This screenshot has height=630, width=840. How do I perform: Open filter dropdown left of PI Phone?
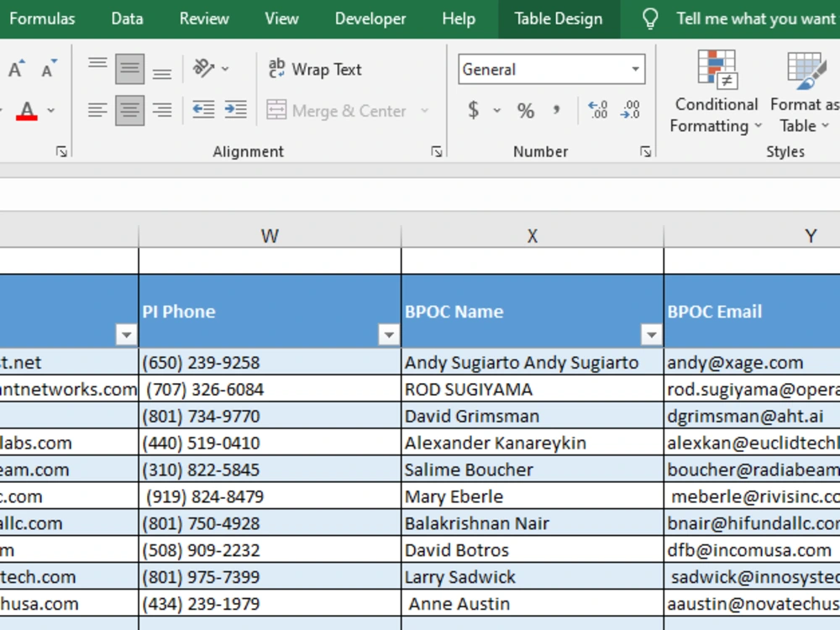[x=127, y=335]
